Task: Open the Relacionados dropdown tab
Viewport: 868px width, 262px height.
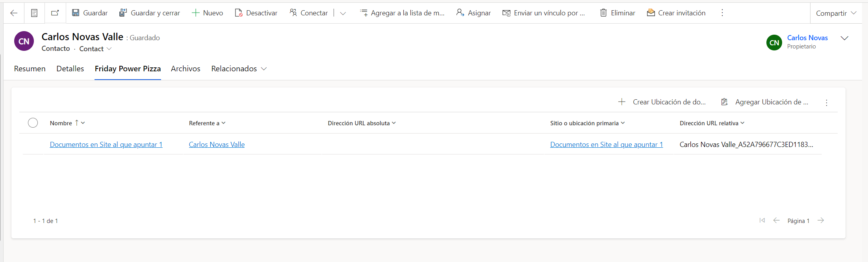Action: [x=239, y=69]
